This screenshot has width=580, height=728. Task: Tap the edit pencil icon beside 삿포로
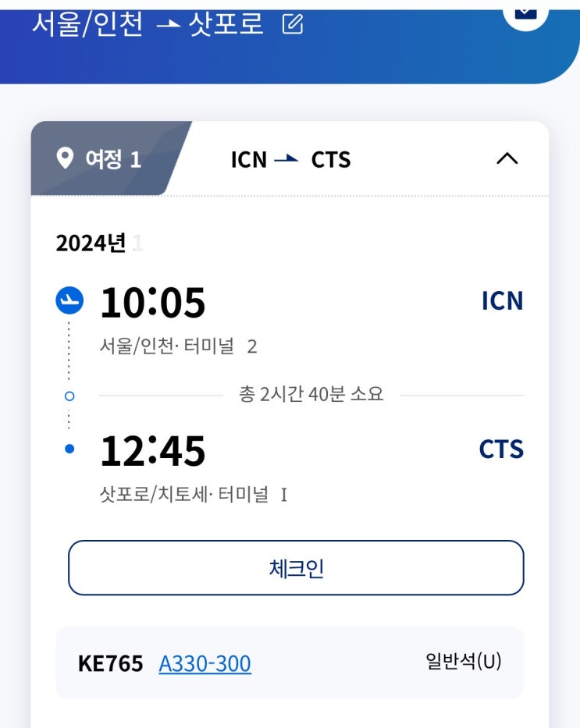[x=293, y=25]
